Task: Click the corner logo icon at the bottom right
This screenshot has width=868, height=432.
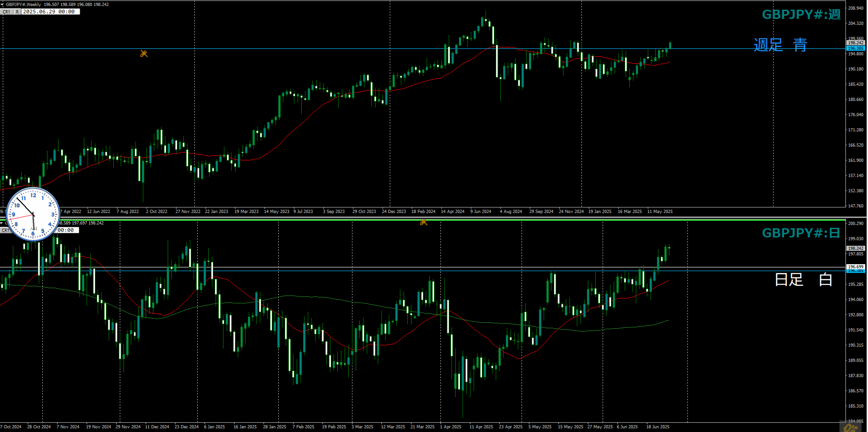Action: click(x=850, y=427)
